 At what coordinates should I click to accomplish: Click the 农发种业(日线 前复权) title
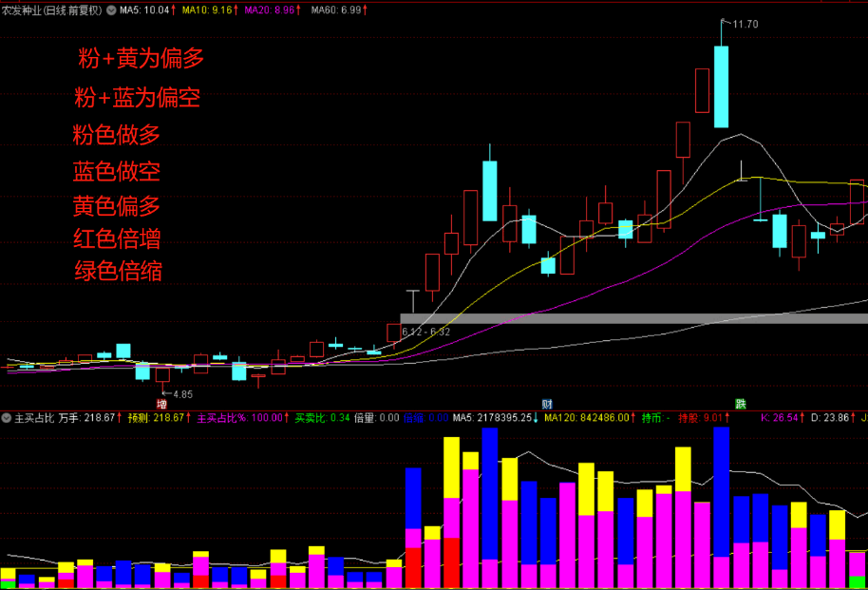pos(52,10)
